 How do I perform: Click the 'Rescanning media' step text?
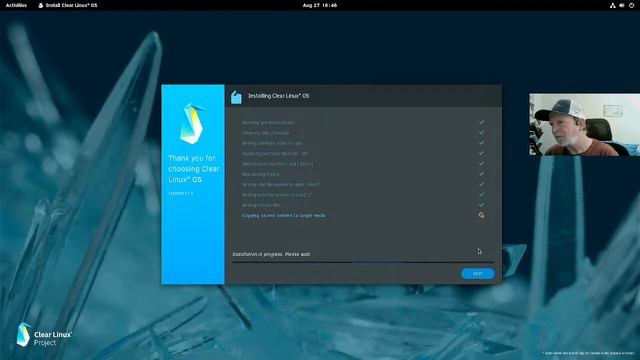click(x=260, y=174)
